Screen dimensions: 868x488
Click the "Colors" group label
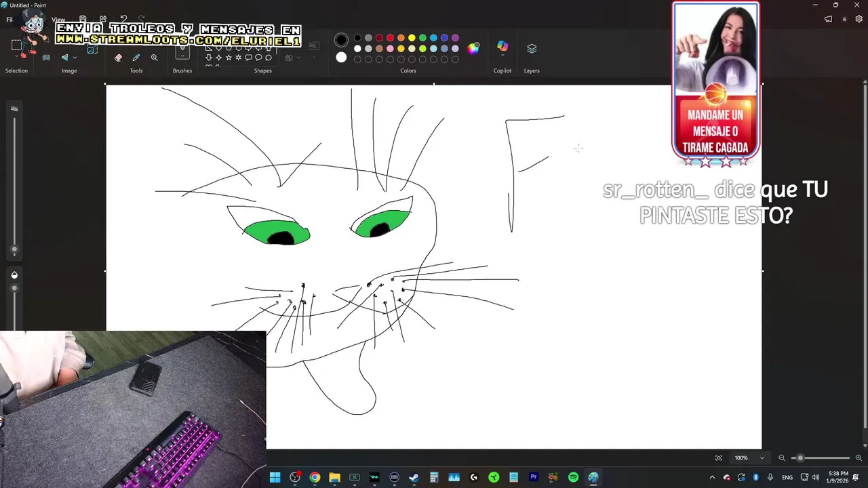[408, 70]
